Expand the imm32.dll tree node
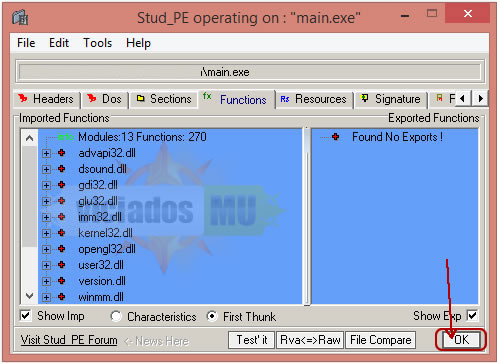 coord(46,217)
